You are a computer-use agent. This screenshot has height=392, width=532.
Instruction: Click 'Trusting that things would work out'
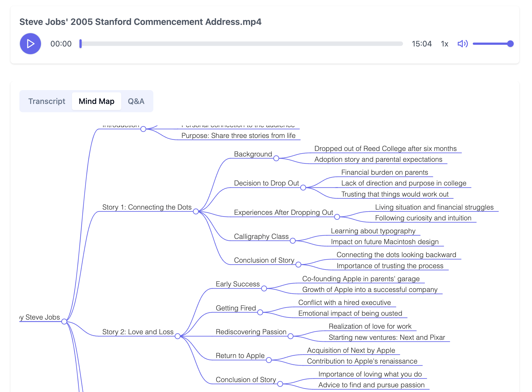pos(395,194)
